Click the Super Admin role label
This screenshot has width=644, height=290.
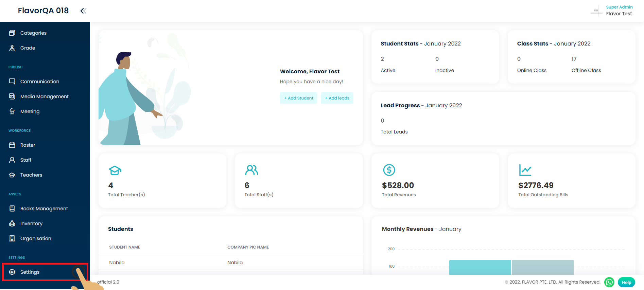[619, 7]
